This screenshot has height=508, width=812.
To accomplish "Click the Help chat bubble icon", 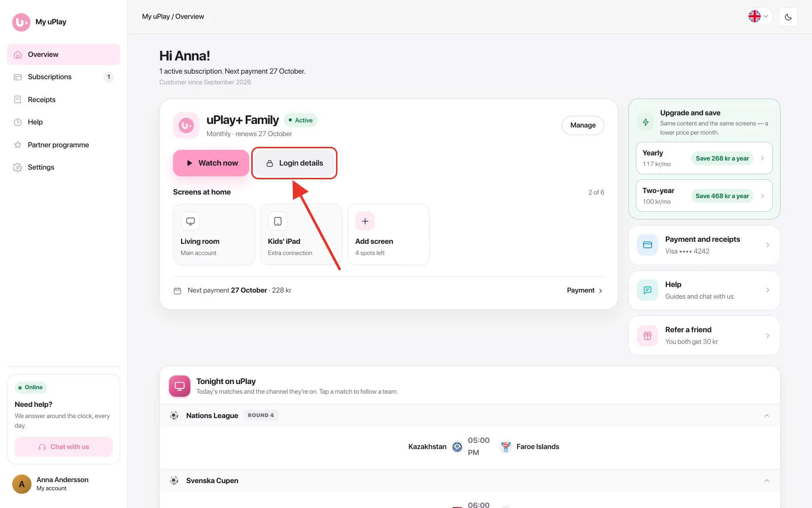I will 648,290.
